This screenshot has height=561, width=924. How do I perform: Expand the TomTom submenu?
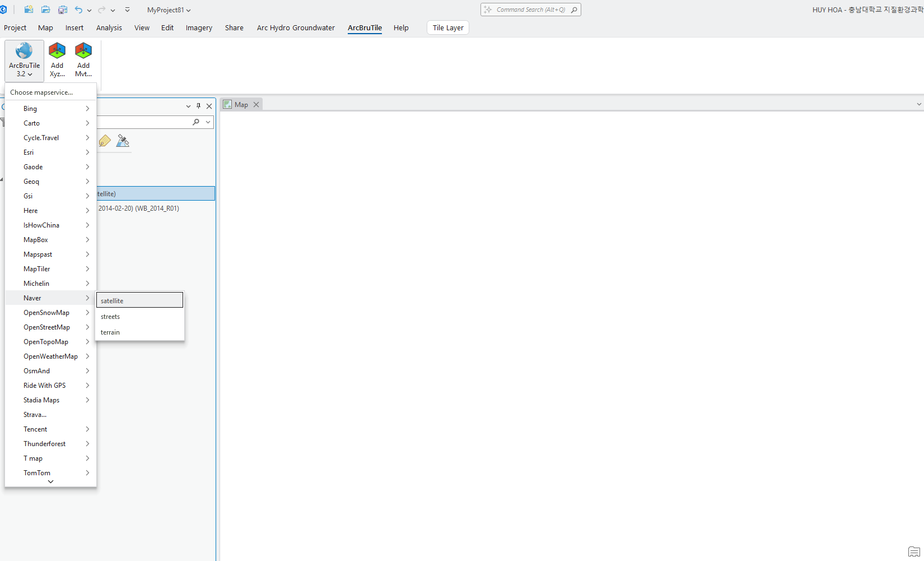[50, 473]
